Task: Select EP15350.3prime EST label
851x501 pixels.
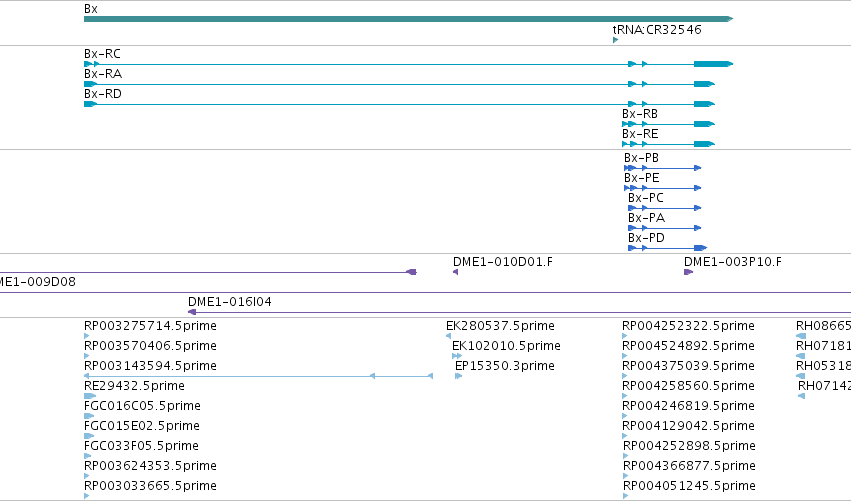Action: coord(505,366)
